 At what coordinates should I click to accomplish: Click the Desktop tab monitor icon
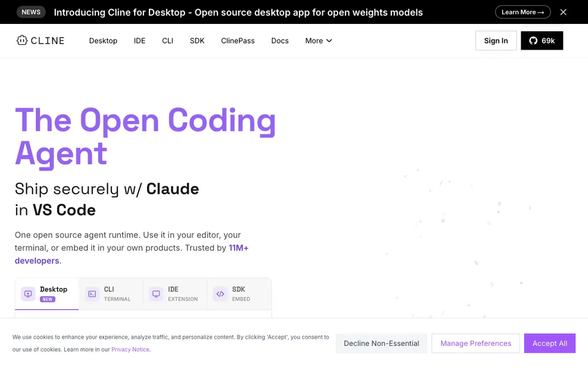[x=28, y=294]
